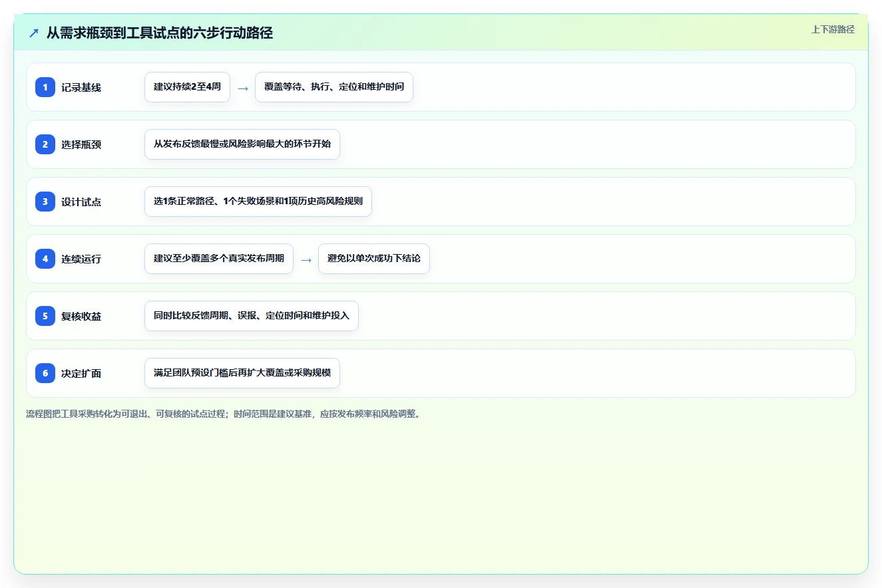Click the 避免以单次成功下结论 box
Screen dimensions: 882x588
click(x=374, y=259)
